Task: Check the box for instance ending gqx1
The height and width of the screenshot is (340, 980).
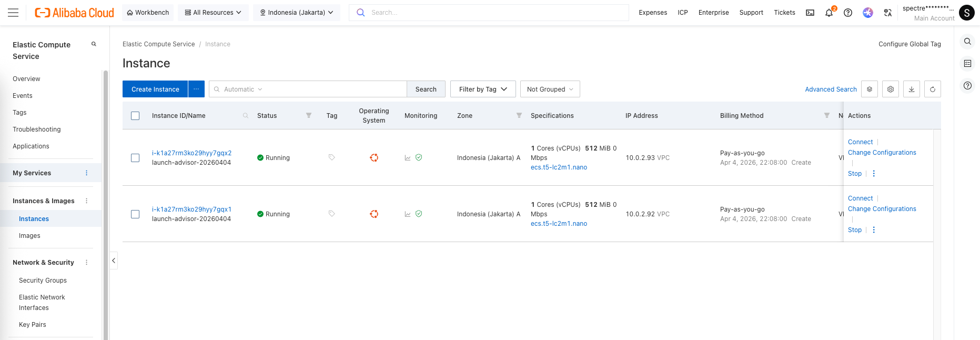Action: coord(135,214)
